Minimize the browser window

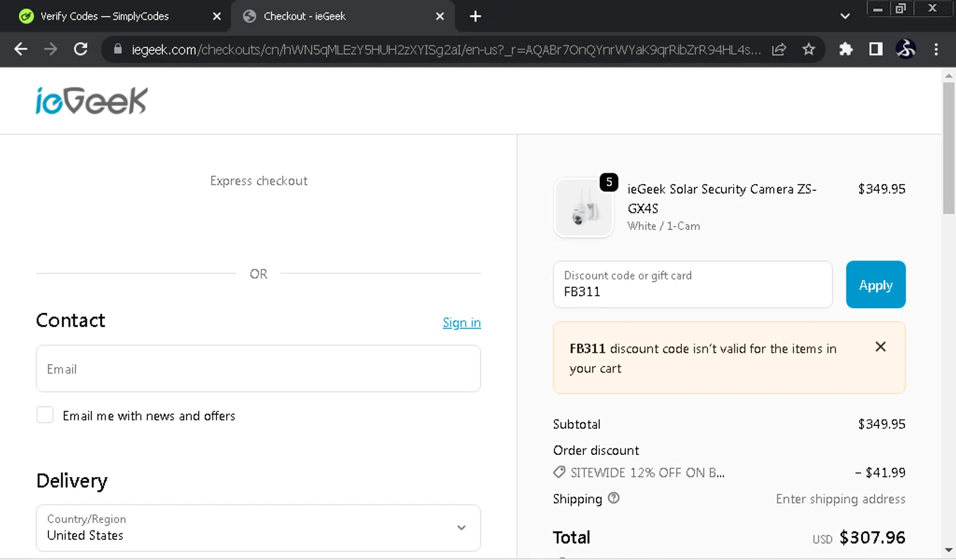(878, 9)
